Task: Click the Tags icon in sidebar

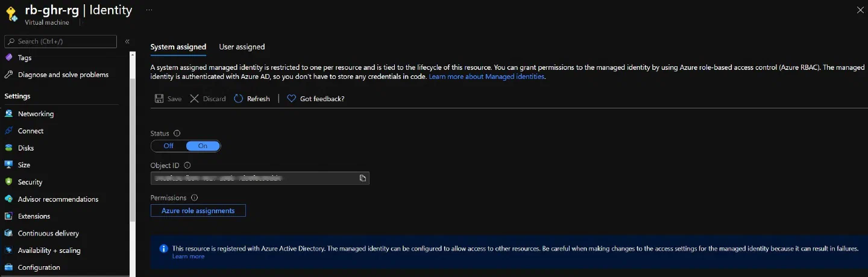Action: pyautogui.click(x=8, y=58)
